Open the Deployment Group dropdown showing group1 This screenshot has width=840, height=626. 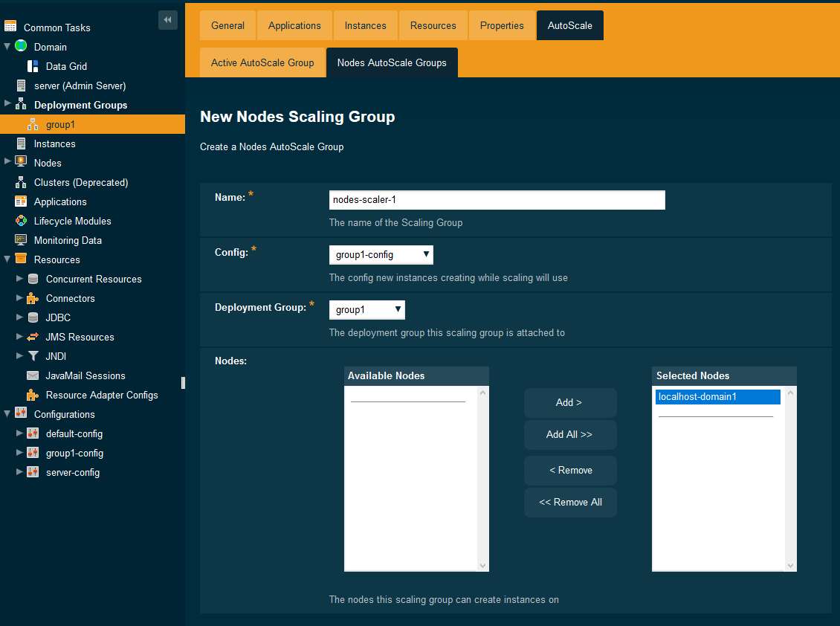(x=367, y=310)
